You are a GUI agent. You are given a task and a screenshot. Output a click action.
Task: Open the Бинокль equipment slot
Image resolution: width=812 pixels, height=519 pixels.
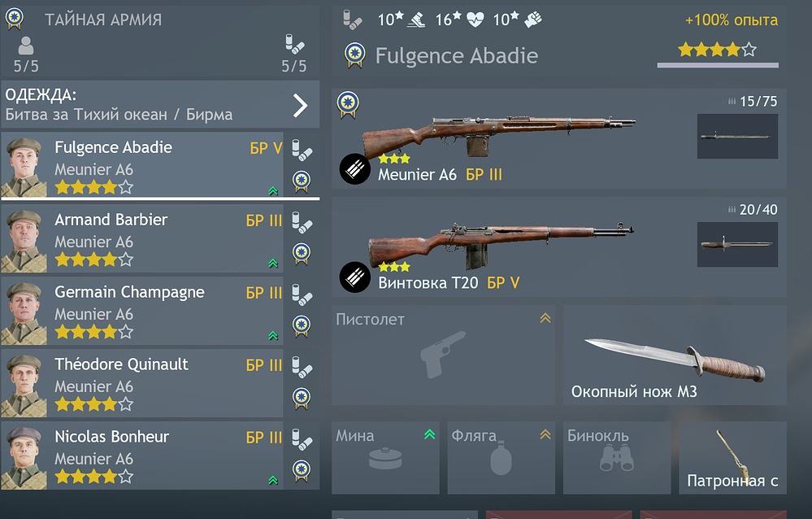617,457
